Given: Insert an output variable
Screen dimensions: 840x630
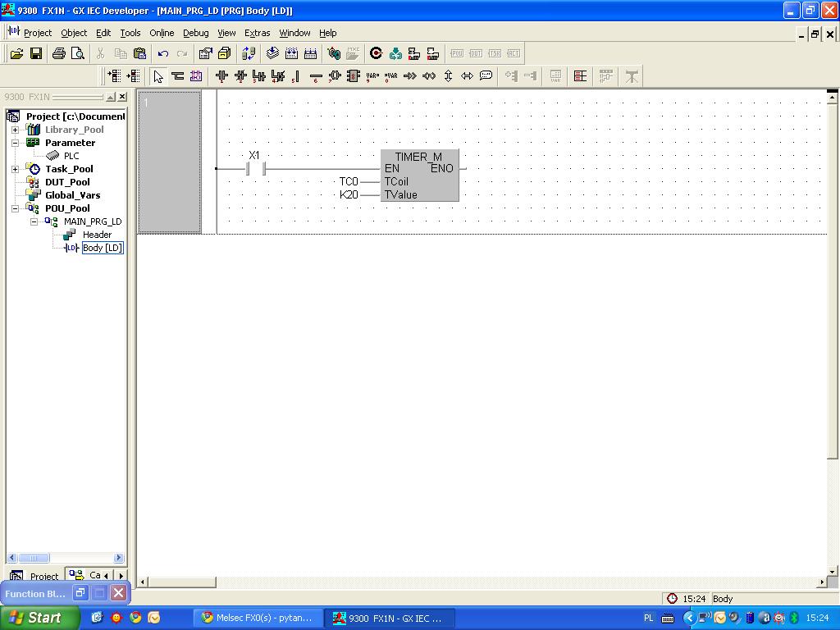Looking at the screenshot, I should 391,76.
